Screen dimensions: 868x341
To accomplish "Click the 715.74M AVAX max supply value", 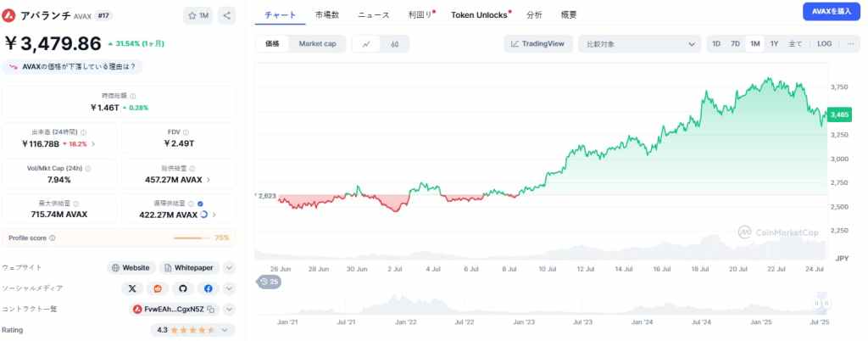I will [59, 215].
